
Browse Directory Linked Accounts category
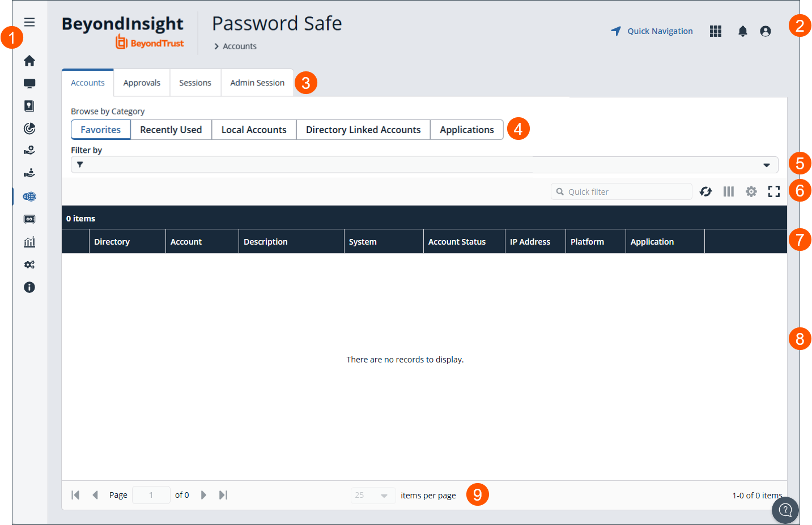(x=363, y=129)
